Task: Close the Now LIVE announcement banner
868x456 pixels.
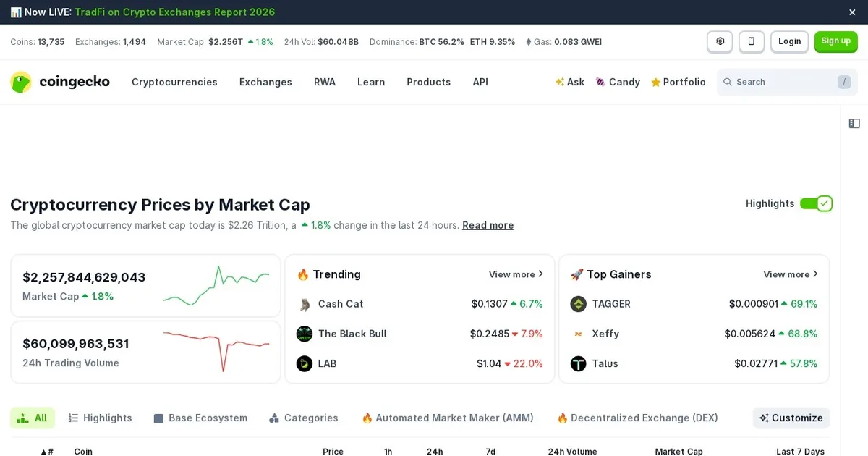Action: pos(852,12)
